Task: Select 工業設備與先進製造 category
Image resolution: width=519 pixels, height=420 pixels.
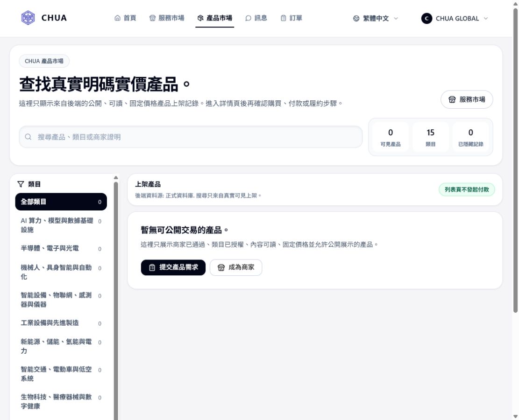Action: click(61, 323)
